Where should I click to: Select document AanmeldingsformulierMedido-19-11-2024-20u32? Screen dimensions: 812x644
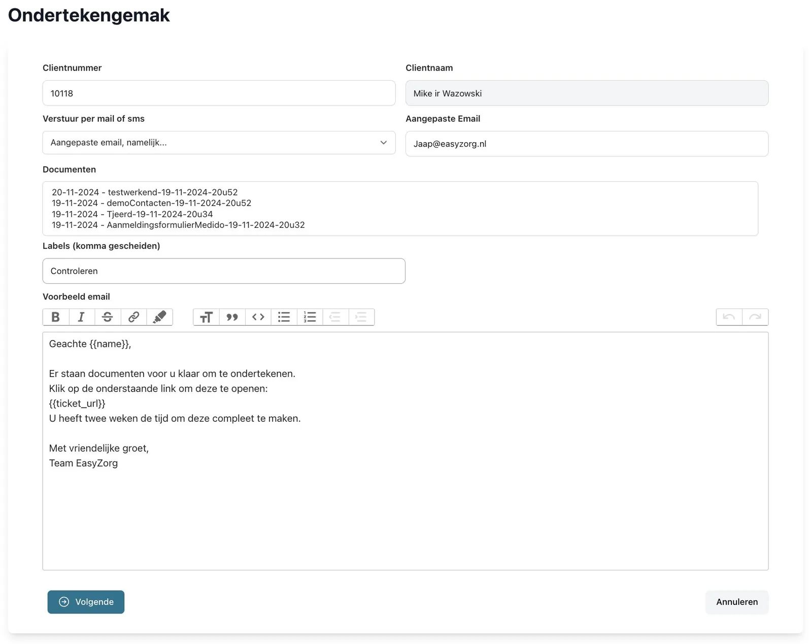178,225
